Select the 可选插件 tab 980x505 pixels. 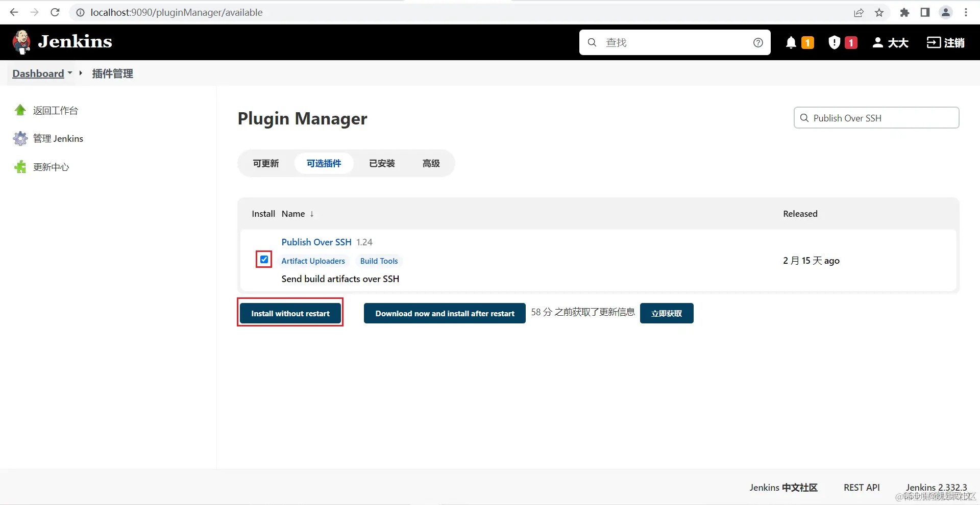coord(324,163)
